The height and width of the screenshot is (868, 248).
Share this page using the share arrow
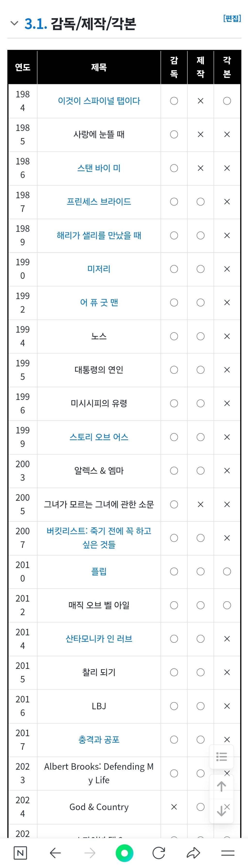coord(194,853)
